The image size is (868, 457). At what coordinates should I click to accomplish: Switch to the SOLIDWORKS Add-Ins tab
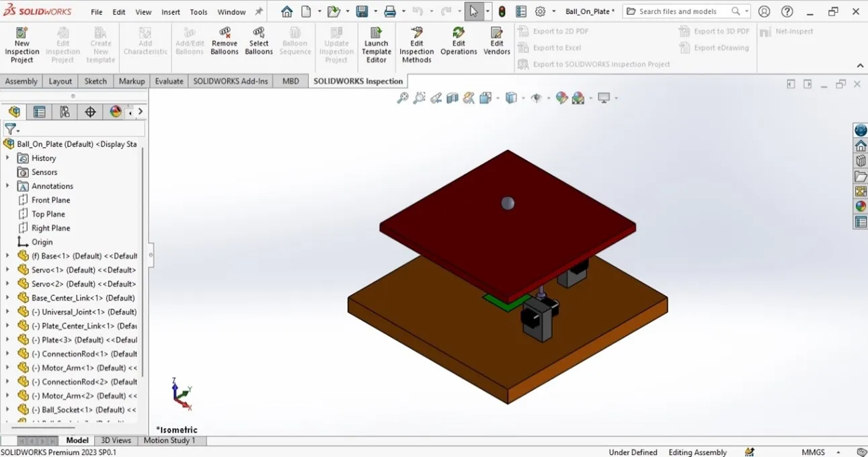231,81
